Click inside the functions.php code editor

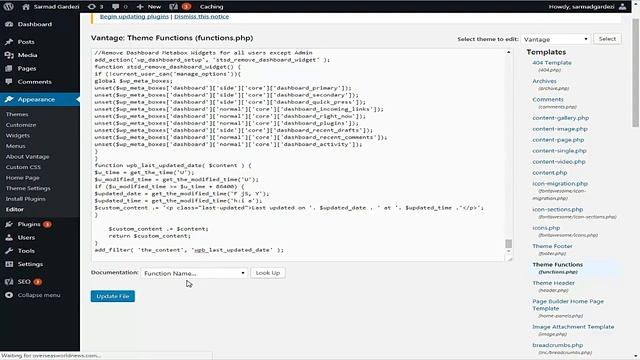tap(298, 155)
